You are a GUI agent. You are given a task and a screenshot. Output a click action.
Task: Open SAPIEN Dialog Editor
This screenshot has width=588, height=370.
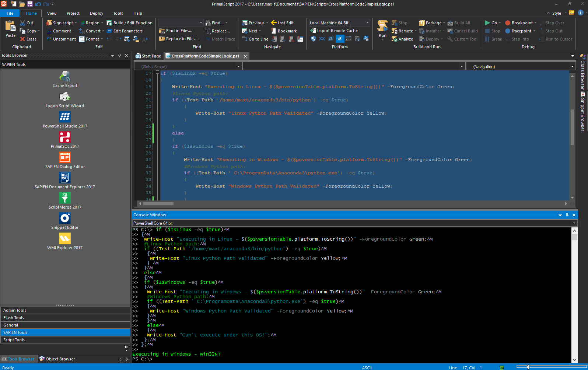coord(65,160)
